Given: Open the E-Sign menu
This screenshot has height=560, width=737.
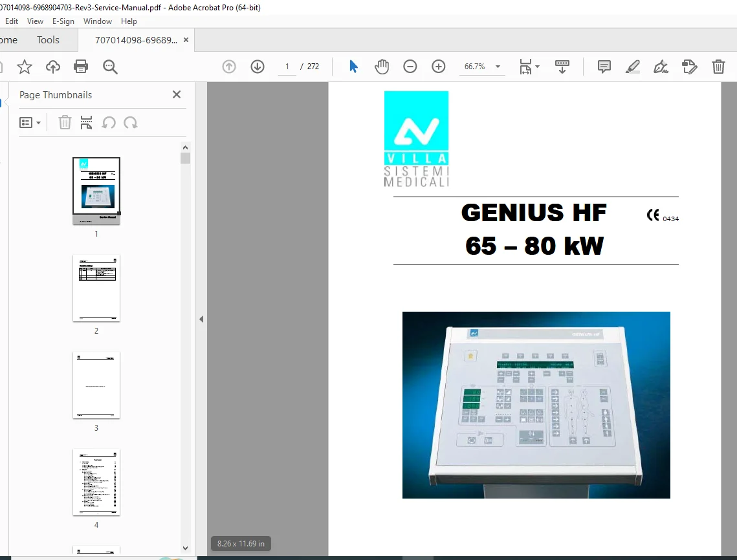Looking at the screenshot, I should [x=63, y=21].
